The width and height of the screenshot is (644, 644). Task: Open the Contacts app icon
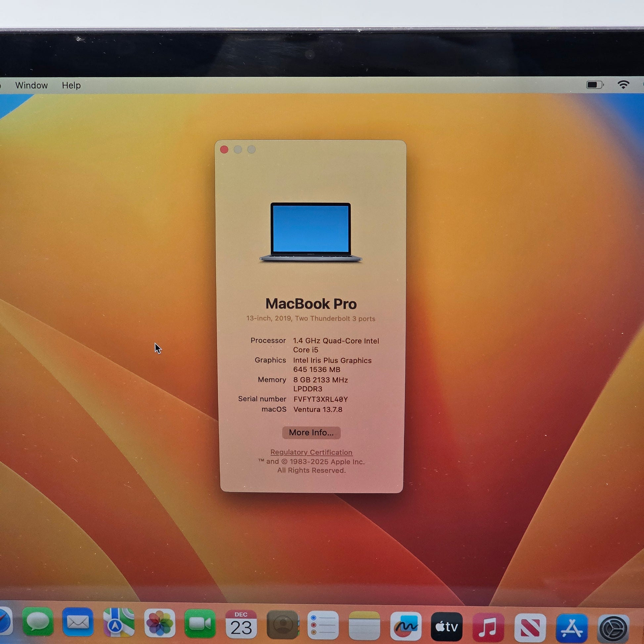pyautogui.click(x=282, y=625)
